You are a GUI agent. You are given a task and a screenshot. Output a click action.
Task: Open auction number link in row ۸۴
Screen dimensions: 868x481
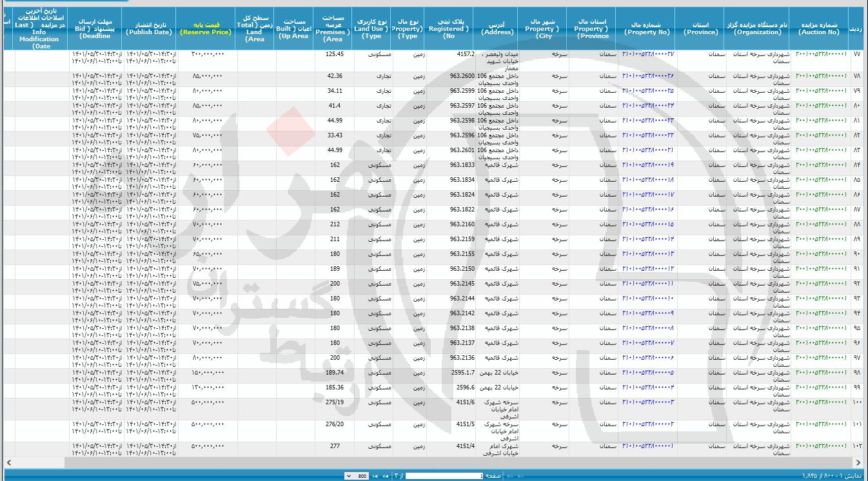pyautogui.click(x=821, y=165)
